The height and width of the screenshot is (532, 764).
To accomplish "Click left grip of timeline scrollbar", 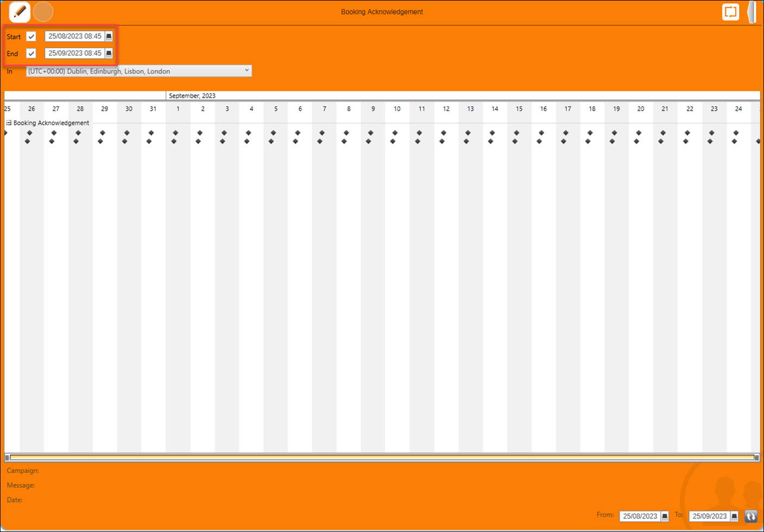I will (7, 458).
